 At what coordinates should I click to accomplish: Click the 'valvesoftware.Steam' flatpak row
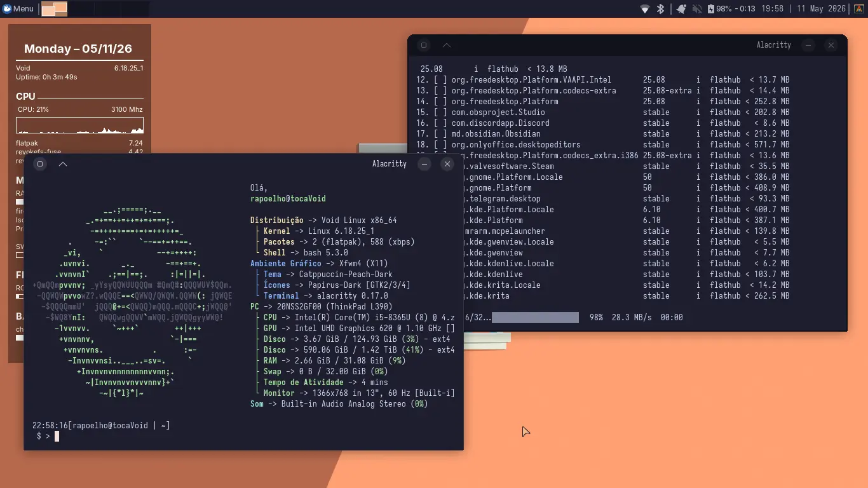coord(627,166)
